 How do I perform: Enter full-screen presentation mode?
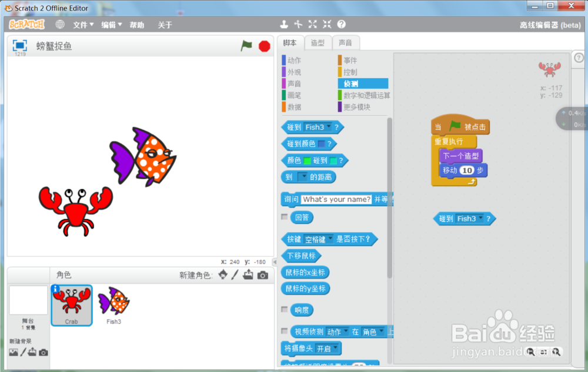(19, 45)
